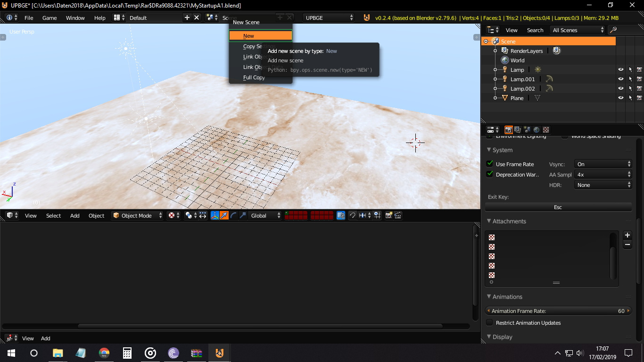This screenshot has width=644, height=362.
Task: Click the plus button beside Attachments list
Action: tap(627, 235)
